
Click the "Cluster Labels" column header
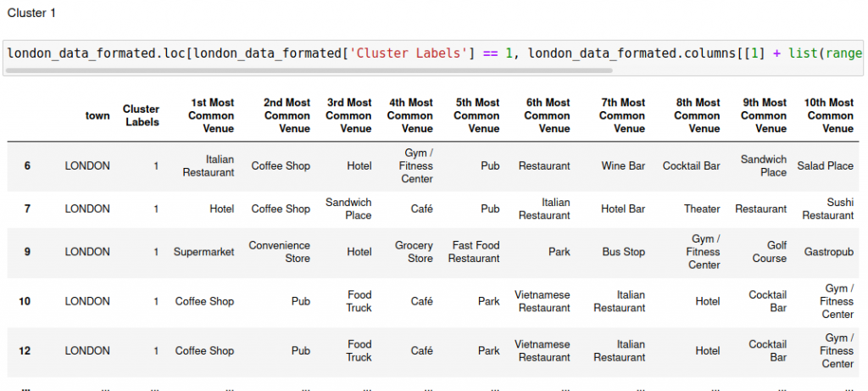pos(141,115)
